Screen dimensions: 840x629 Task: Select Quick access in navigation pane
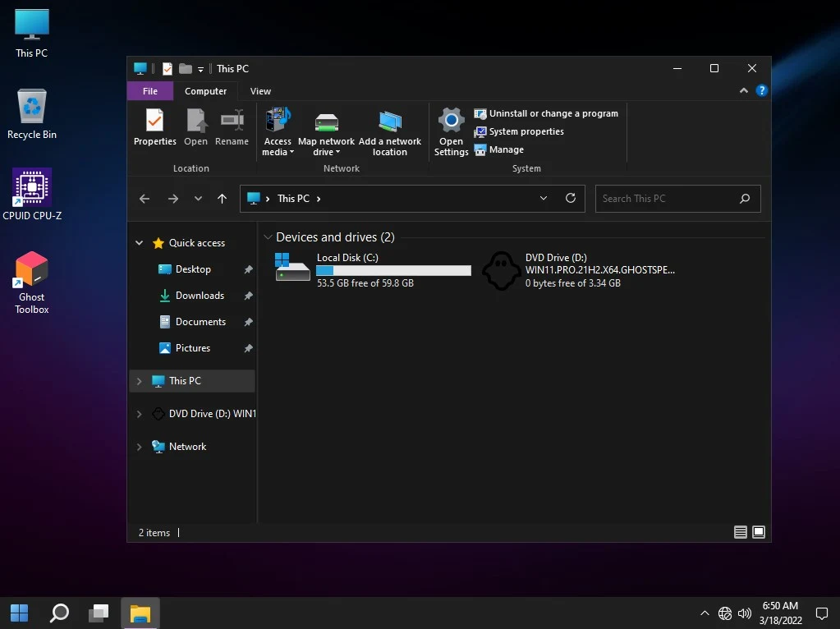pos(196,243)
